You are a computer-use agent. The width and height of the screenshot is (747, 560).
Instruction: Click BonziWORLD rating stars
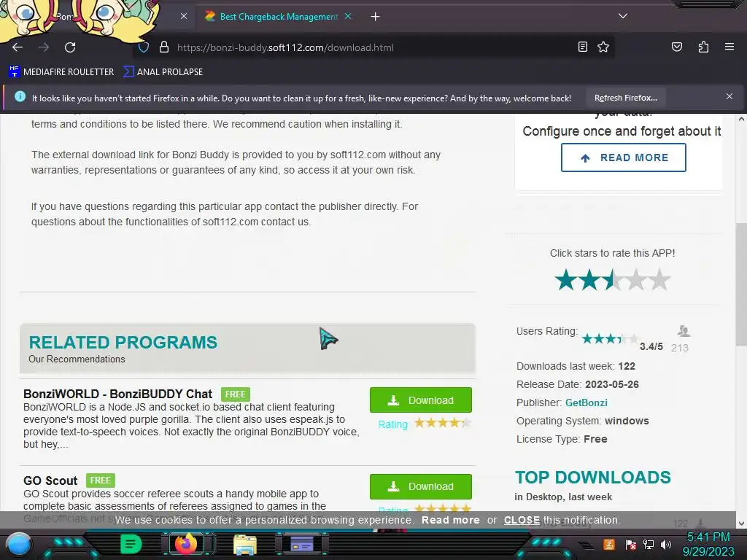coord(443,423)
